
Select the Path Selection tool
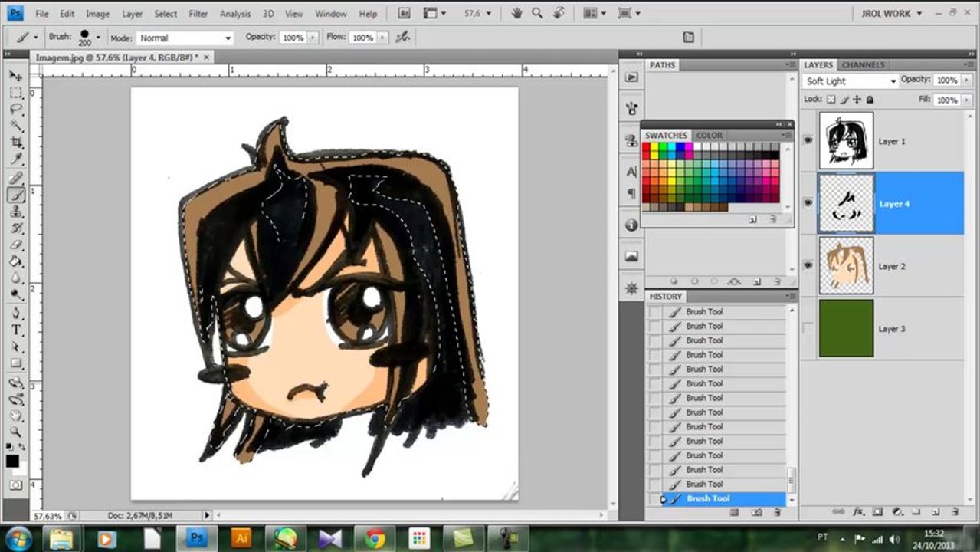click(x=15, y=347)
